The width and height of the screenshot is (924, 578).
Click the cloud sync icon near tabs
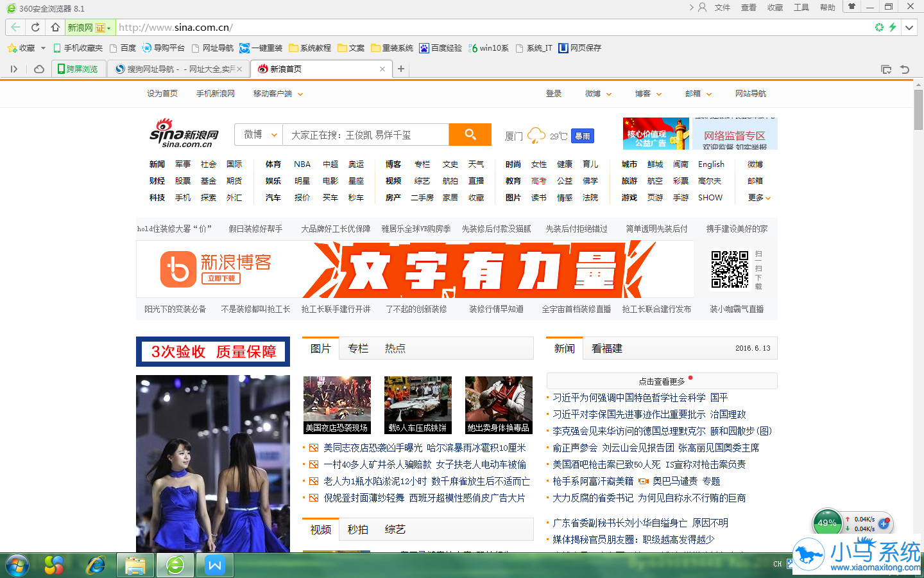coord(38,69)
